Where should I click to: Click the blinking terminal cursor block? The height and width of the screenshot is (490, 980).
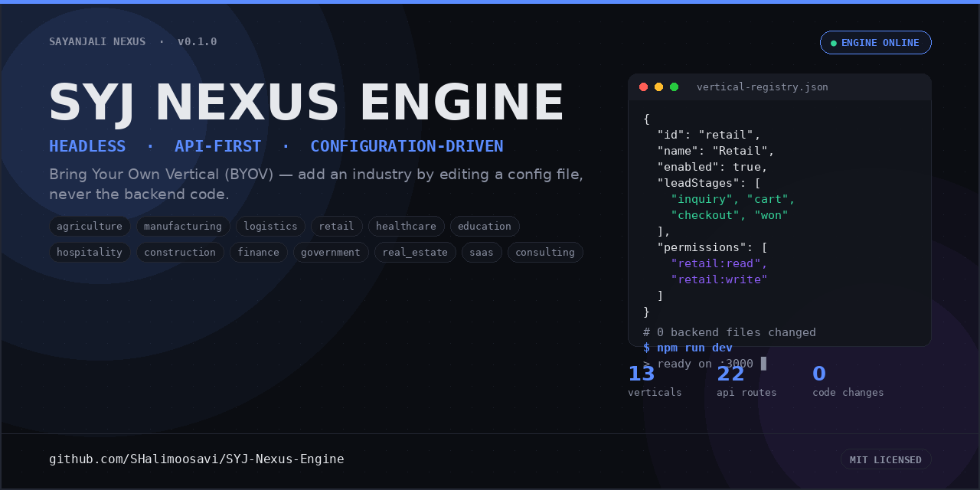(x=763, y=363)
